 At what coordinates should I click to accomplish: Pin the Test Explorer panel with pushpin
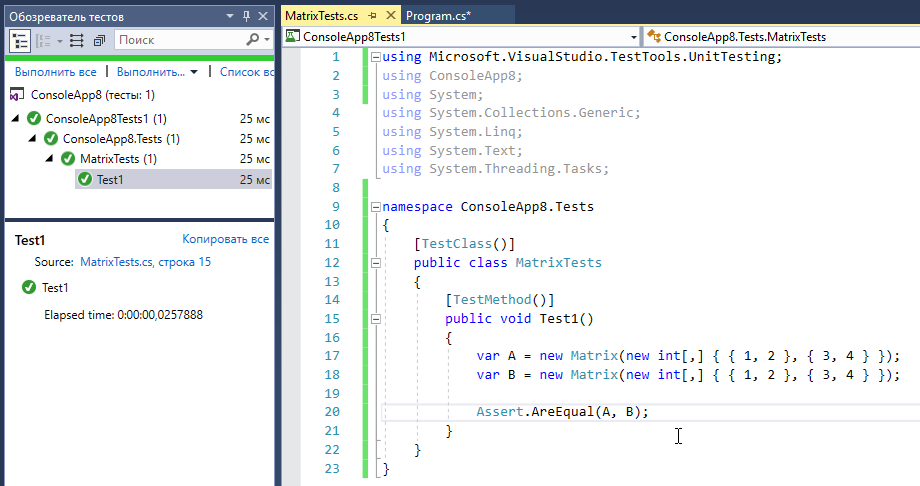pos(246,15)
